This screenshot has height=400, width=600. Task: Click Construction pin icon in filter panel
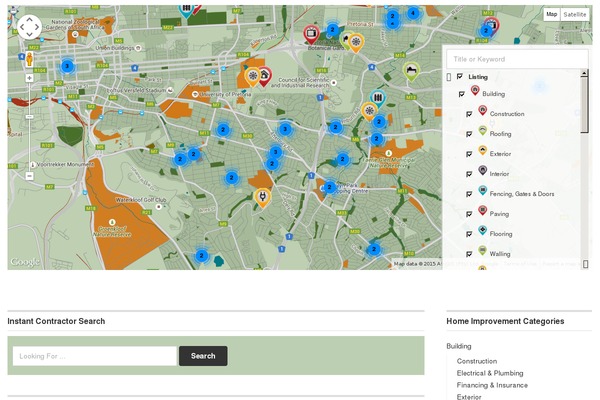click(483, 110)
